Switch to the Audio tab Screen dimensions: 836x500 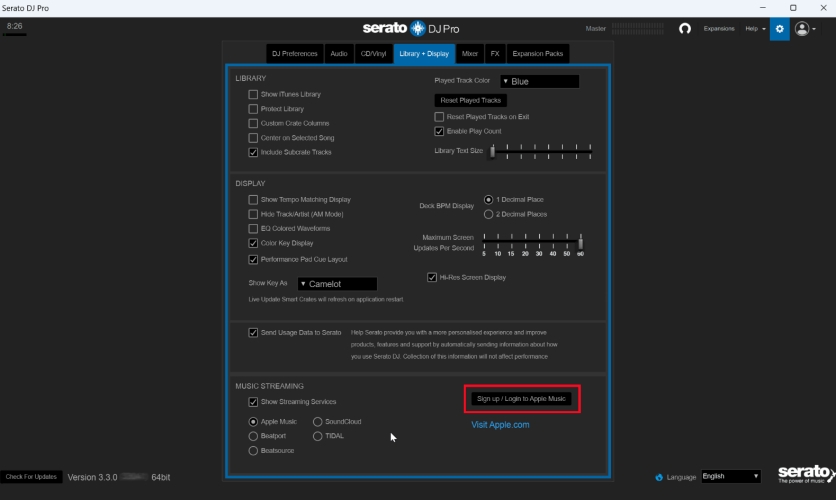pos(339,54)
